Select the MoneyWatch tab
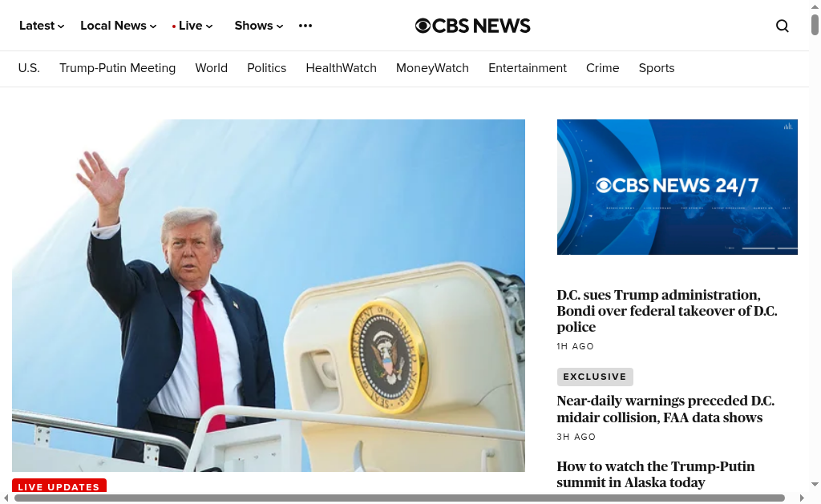The width and height of the screenshot is (821, 504). pos(432,68)
